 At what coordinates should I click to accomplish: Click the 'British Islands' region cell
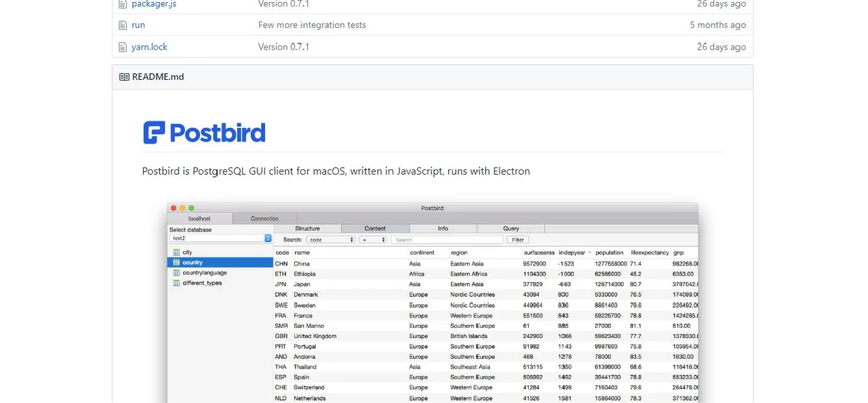click(469, 336)
